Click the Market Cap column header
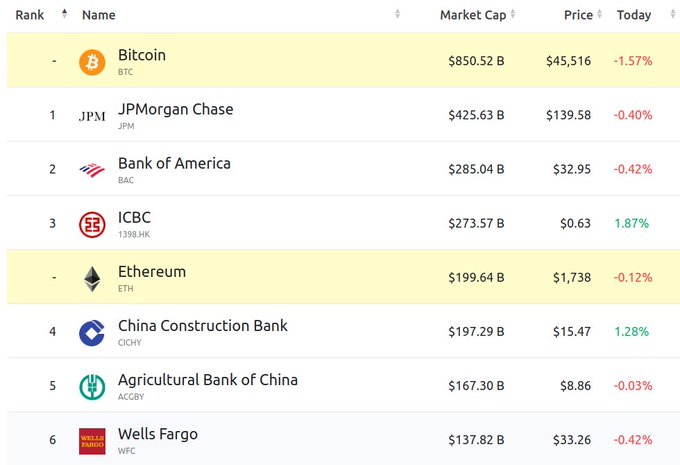The image size is (680, 465). 473,15
